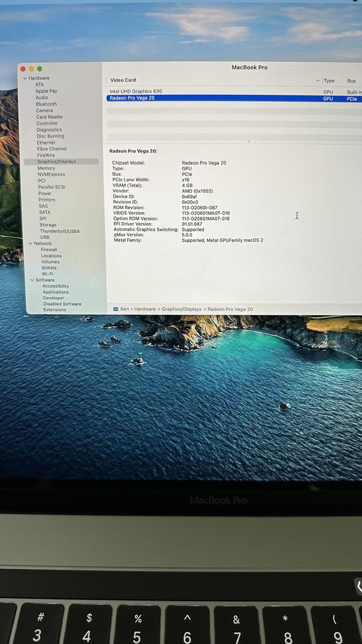The image size is (362, 644).
Task: Click the PCIe Lane Width value x16
Action: pos(185,180)
